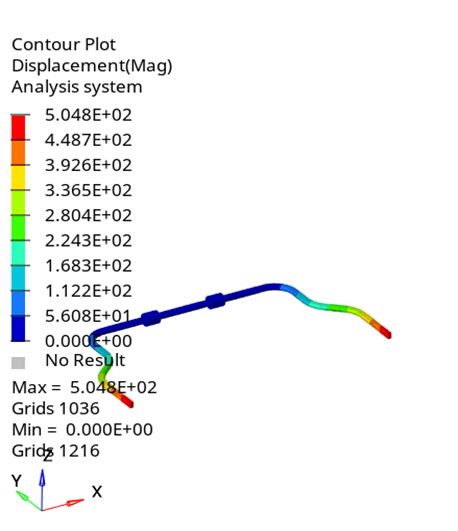Select the Displacement(Mag) result label

92,66
